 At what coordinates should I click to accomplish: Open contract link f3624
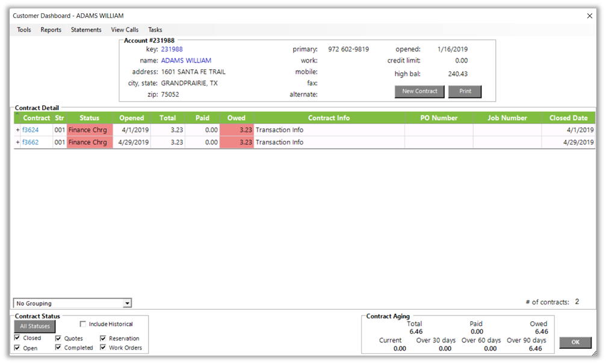(30, 130)
